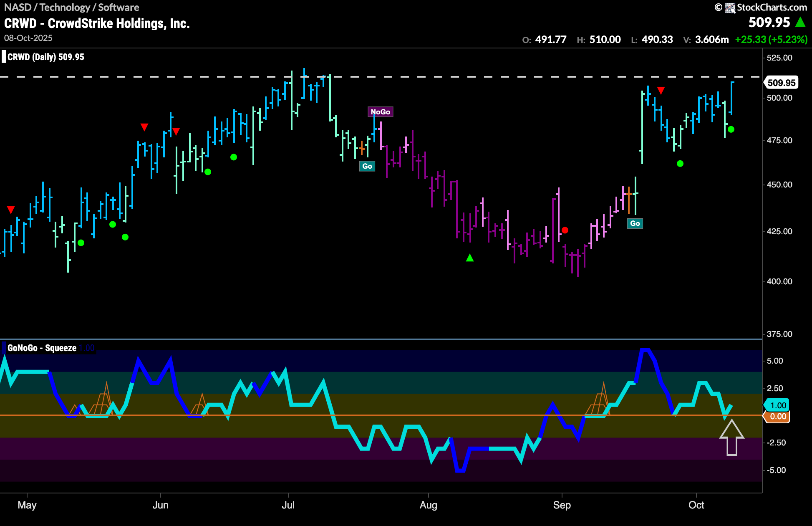Select the green dot signal under the October candles
Screen dimensions: 812x526
click(x=731, y=129)
